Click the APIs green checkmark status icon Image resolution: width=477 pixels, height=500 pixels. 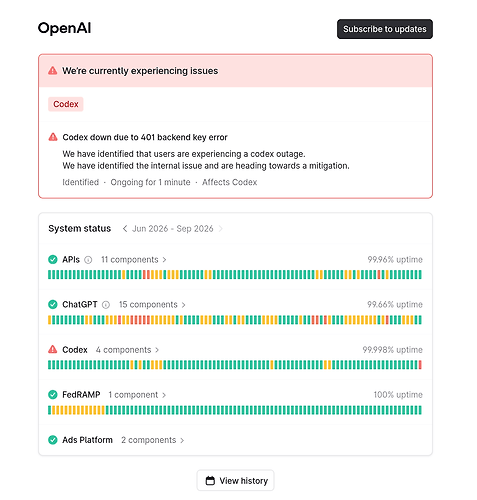click(x=53, y=259)
